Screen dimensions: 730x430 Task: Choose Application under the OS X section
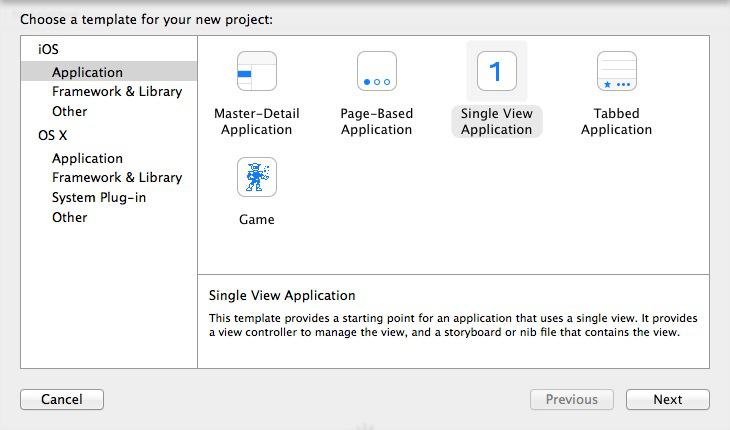pyautogui.click(x=87, y=158)
